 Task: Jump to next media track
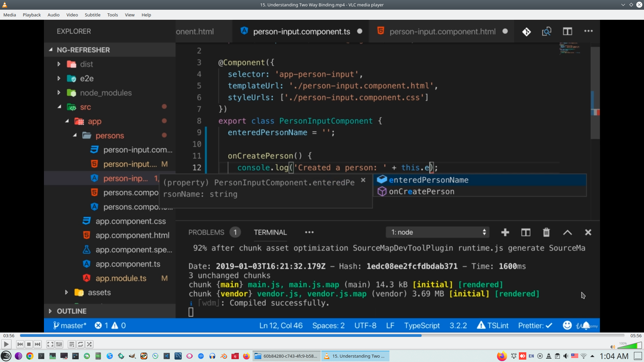(x=38, y=344)
